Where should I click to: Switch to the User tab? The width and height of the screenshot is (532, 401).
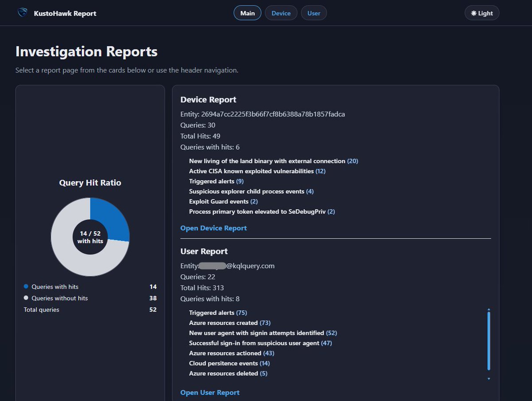[314, 13]
